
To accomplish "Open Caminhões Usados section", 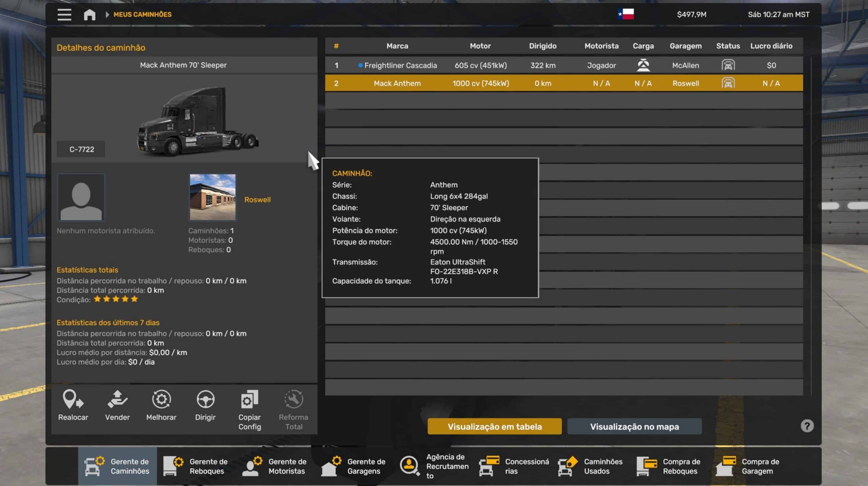I will click(590, 466).
